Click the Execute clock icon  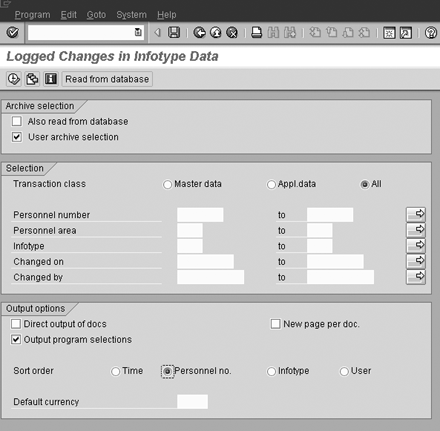(x=14, y=79)
